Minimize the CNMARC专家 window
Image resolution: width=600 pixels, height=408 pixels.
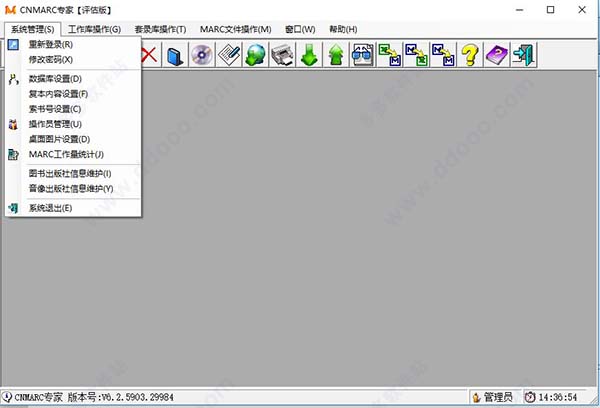tap(519, 10)
